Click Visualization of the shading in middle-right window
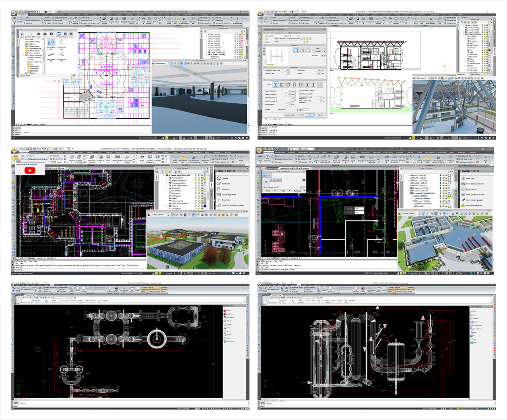This screenshot has height=420, width=507. click(x=438, y=160)
